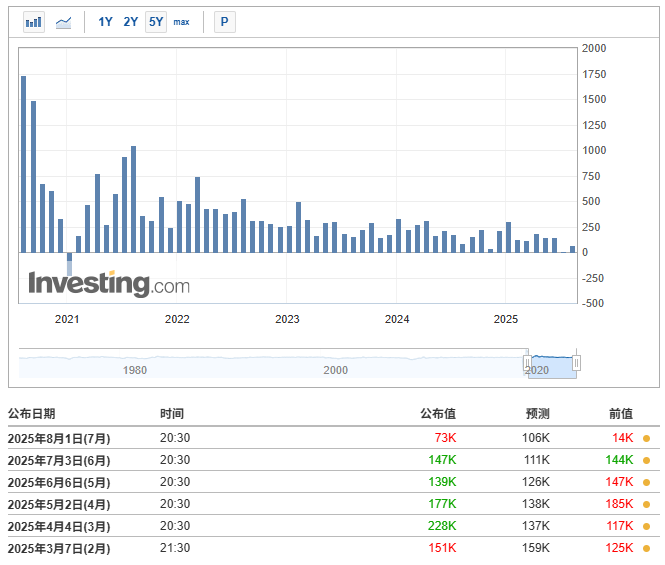Screen dimensions: 665x565
Task: Click the P button in chart toolbar
Action: (x=224, y=22)
